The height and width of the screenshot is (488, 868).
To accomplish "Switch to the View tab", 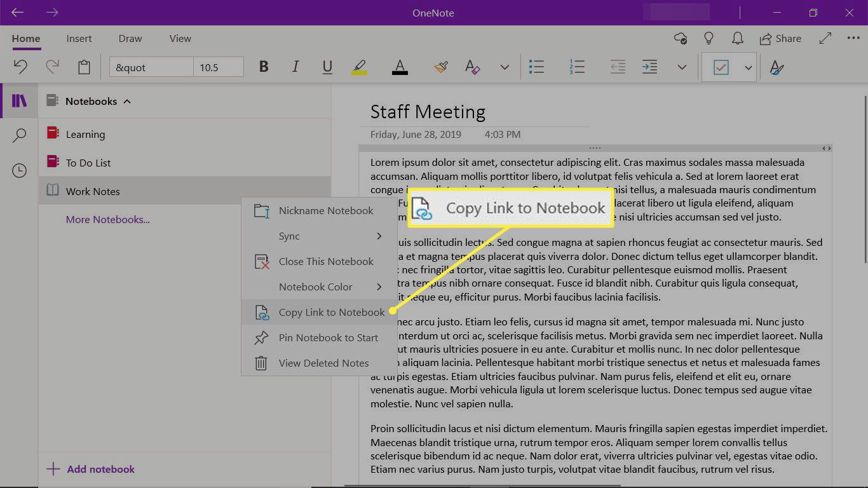I will [180, 39].
